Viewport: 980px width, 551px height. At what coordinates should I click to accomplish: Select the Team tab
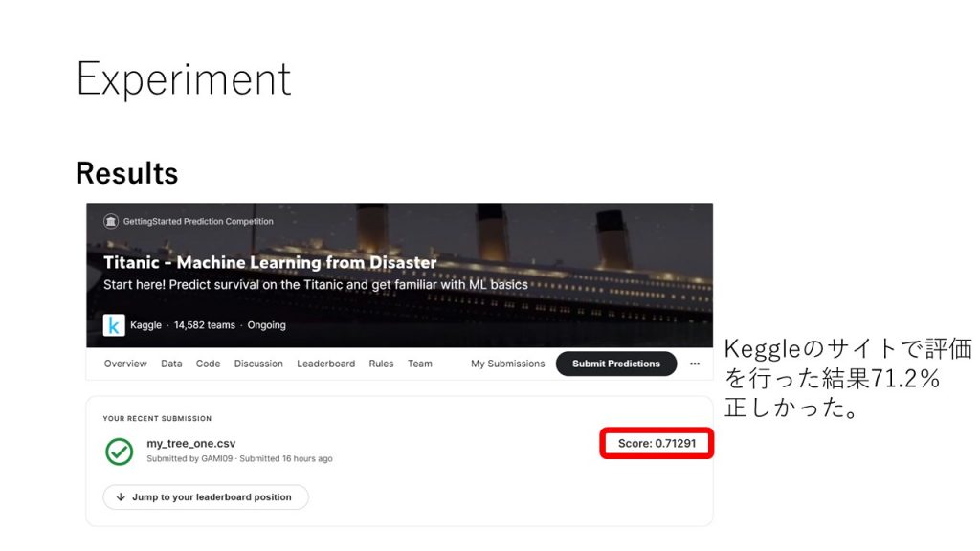pos(420,364)
